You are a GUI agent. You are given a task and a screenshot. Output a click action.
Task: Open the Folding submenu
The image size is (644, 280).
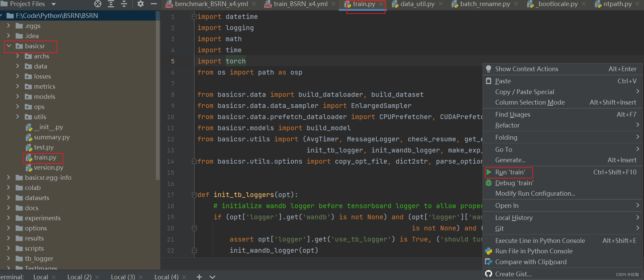[x=562, y=137]
